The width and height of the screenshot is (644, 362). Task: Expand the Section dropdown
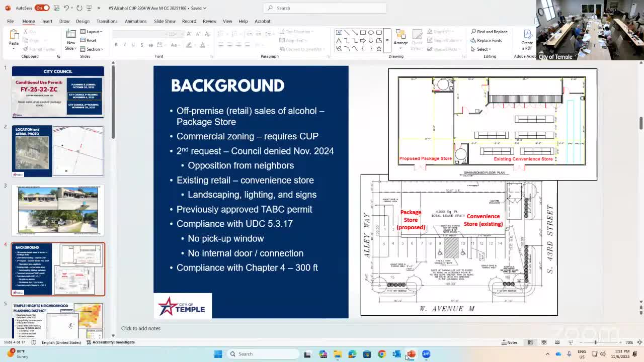tap(94, 49)
